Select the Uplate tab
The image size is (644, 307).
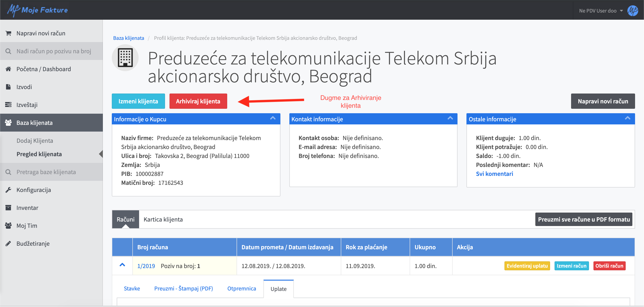(278, 289)
